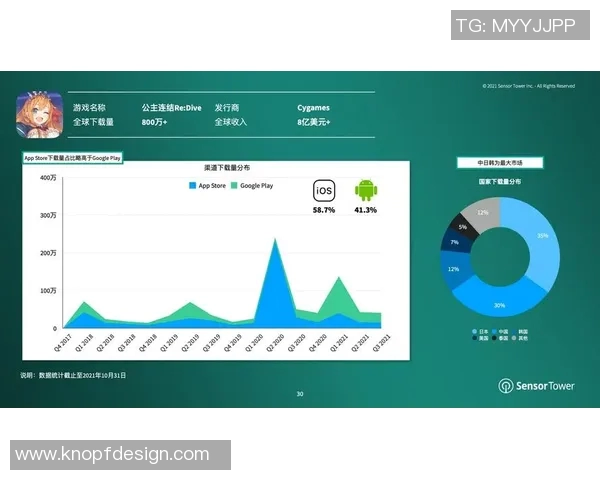Click the Google Play green legend marker
The height and width of the screenshot is (480, 600).
[234, 185]
